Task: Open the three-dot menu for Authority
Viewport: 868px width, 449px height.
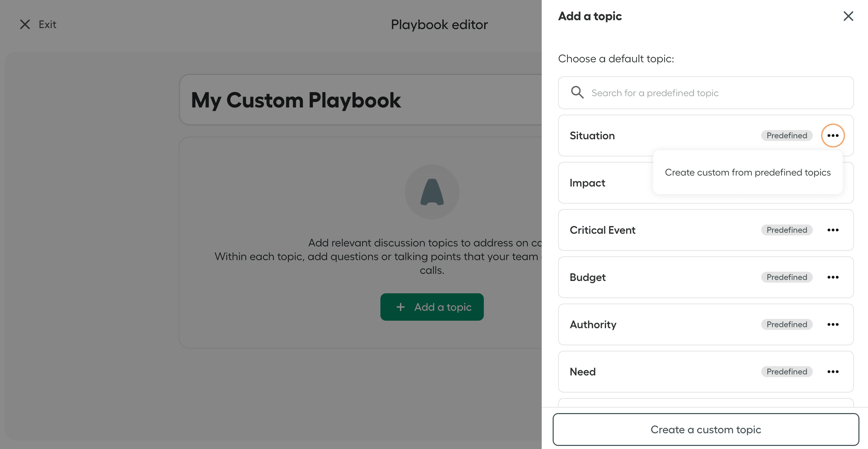Action: pyautogui.click(x=833, y=324)
